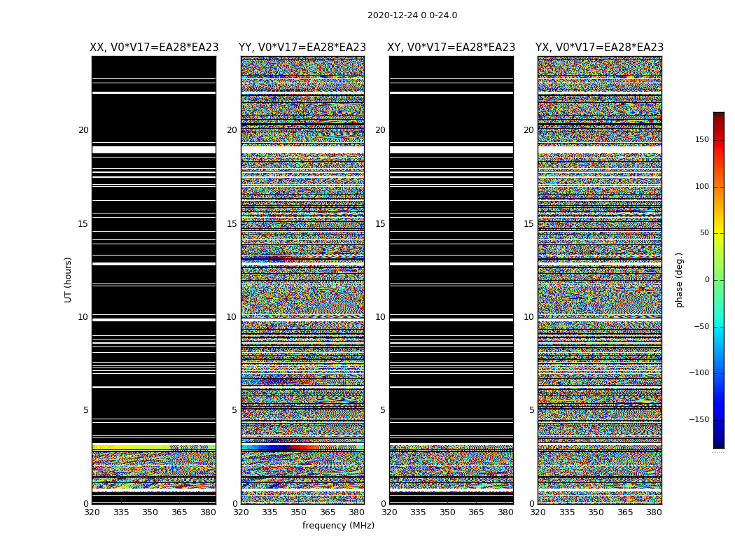
Task: Click the 100 tick on the colorbar
Action: 702,186
